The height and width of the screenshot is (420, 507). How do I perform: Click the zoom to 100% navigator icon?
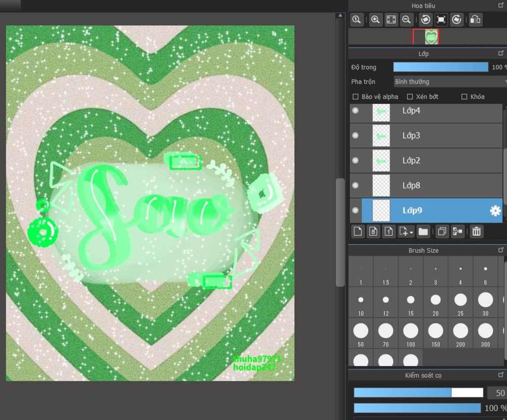point(356,20)
